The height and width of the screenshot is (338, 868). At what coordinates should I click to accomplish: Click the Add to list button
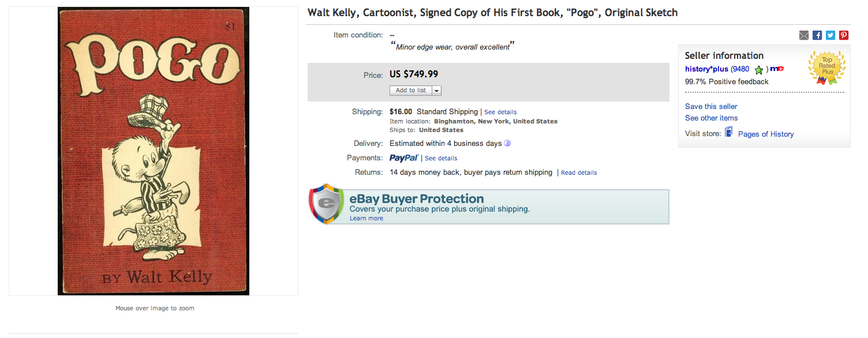tap(411, 91)
